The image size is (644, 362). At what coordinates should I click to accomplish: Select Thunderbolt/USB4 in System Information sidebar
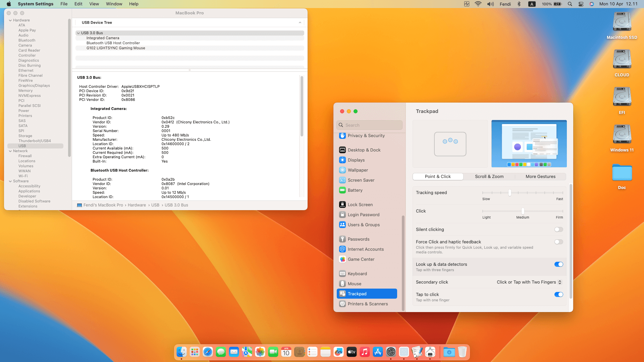(x=35, y=141)
